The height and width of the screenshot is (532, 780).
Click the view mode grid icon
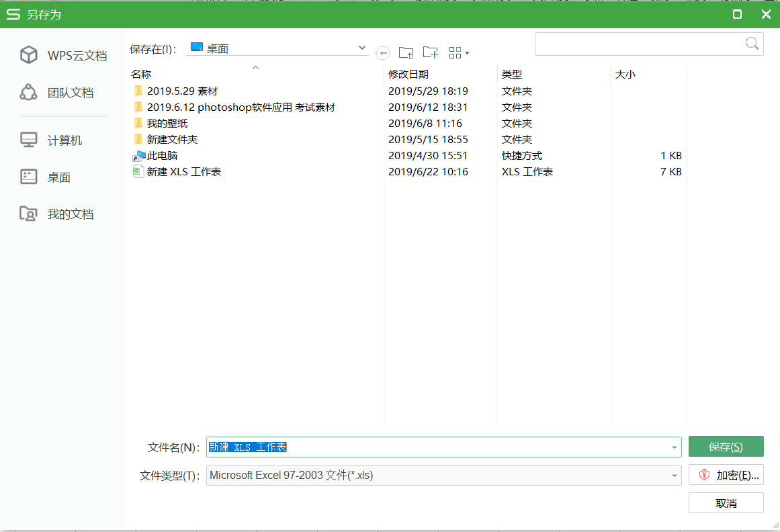(455, 52)
